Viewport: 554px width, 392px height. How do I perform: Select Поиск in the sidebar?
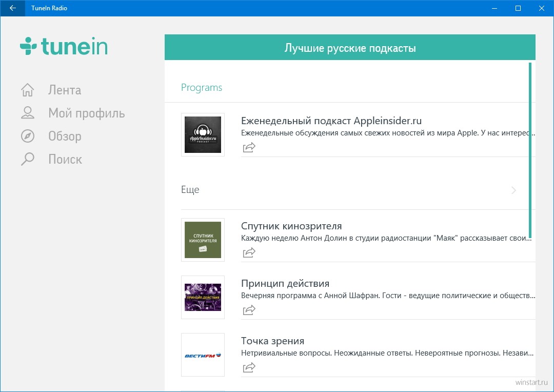point(65,159)
